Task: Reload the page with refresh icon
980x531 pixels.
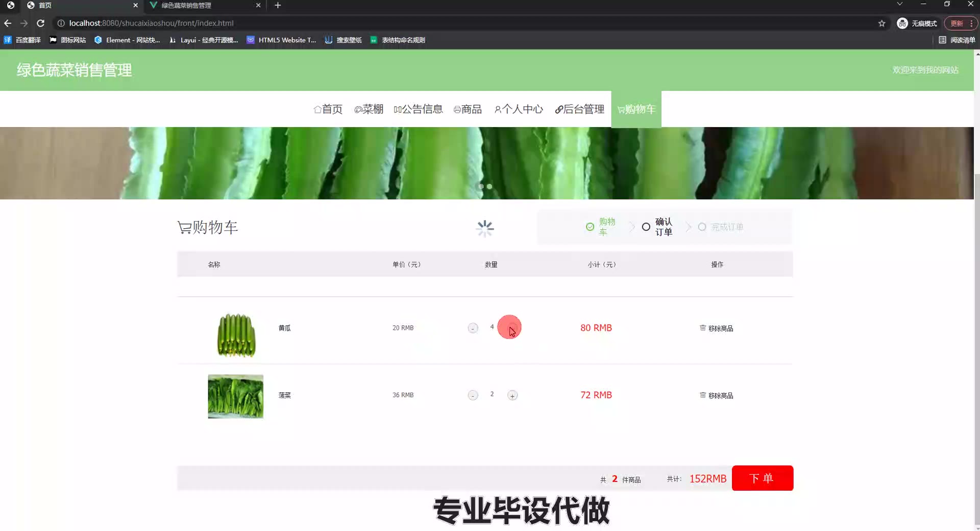Action: (41, 23)
